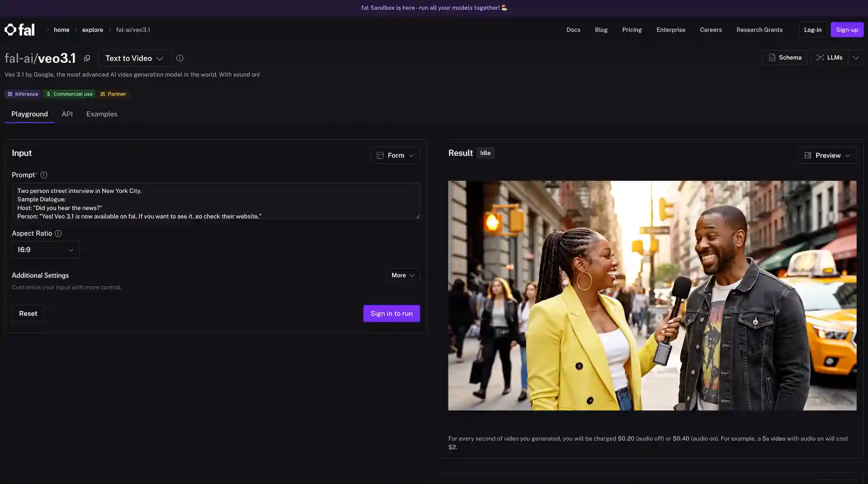
Task: Open the Form view dropdown
Action: [x=395, y=155]
